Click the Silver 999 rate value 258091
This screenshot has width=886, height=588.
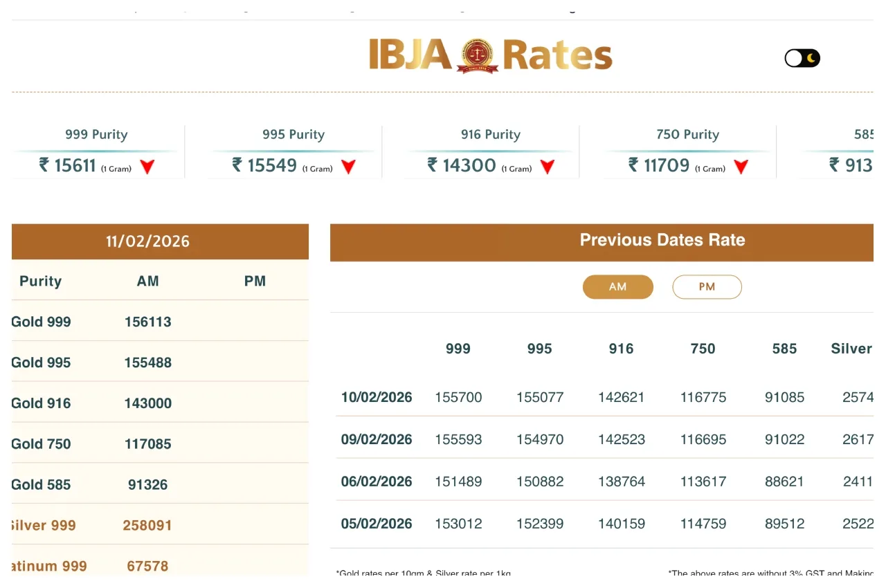point(147,525)
